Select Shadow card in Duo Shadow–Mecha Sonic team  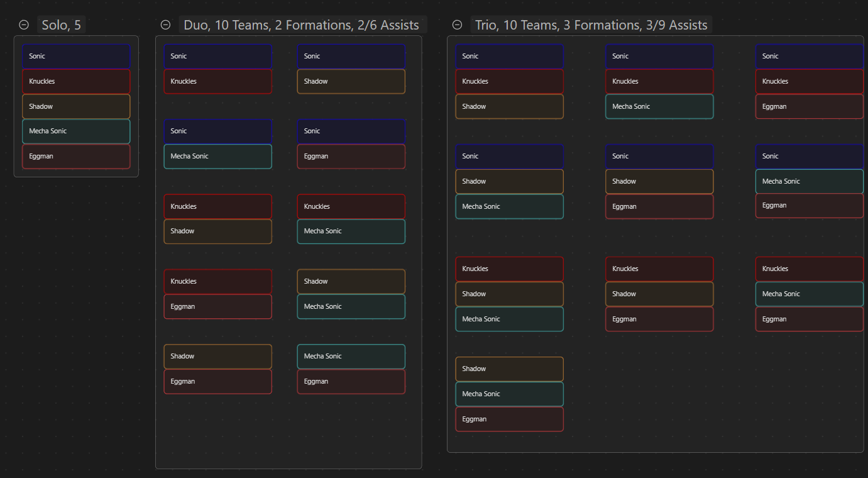(351, 282)
